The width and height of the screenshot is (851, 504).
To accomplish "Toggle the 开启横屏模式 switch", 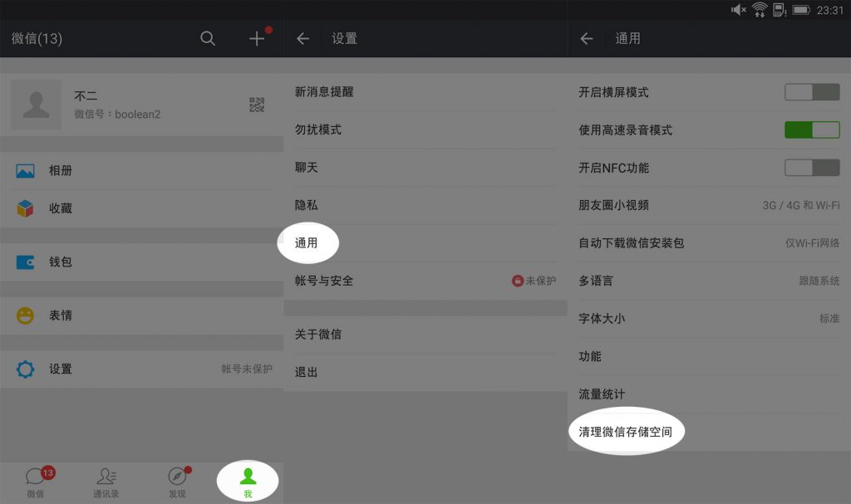I will tap(812, 92).
